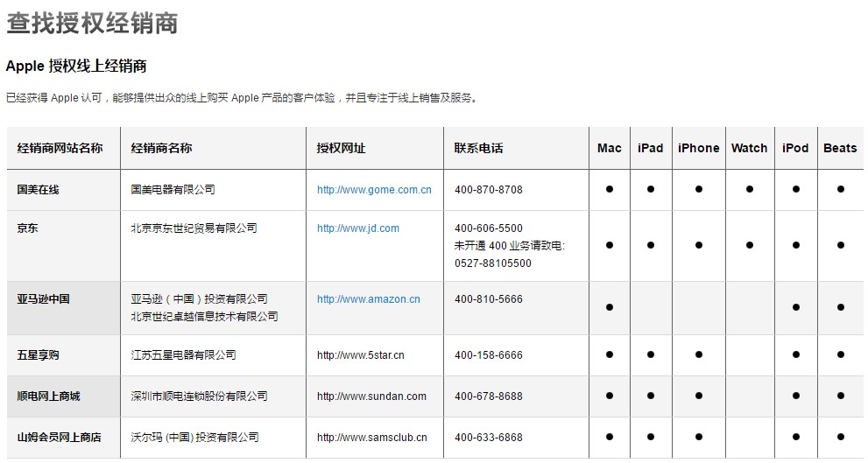The image size is (868, 463).
Task: Open the gome.com.cn authorized link
Action: click(374, 190)
